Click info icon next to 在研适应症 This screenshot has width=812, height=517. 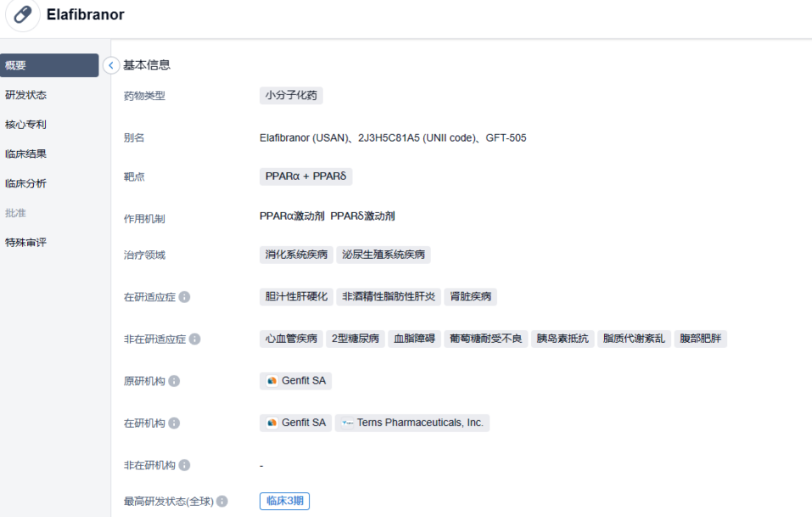pyautogui.click(x=184, y=297)
